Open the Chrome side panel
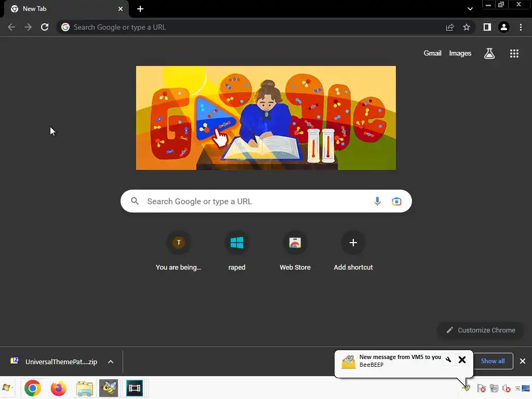 [487, 27]
